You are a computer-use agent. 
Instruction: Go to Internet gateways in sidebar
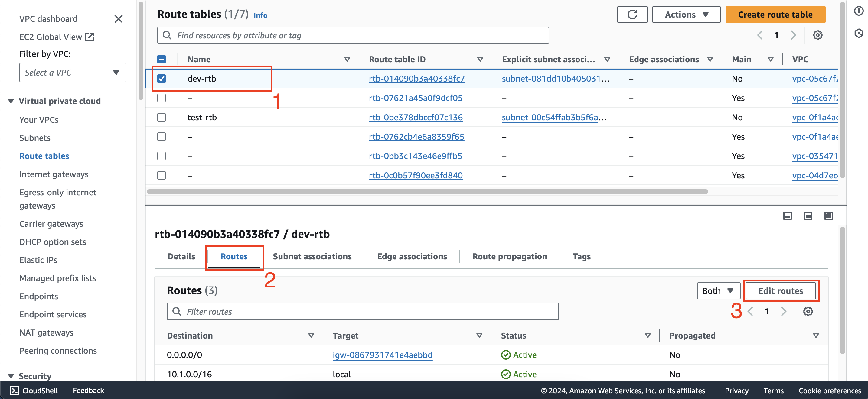pyautogui.click(x=54, y=174)
